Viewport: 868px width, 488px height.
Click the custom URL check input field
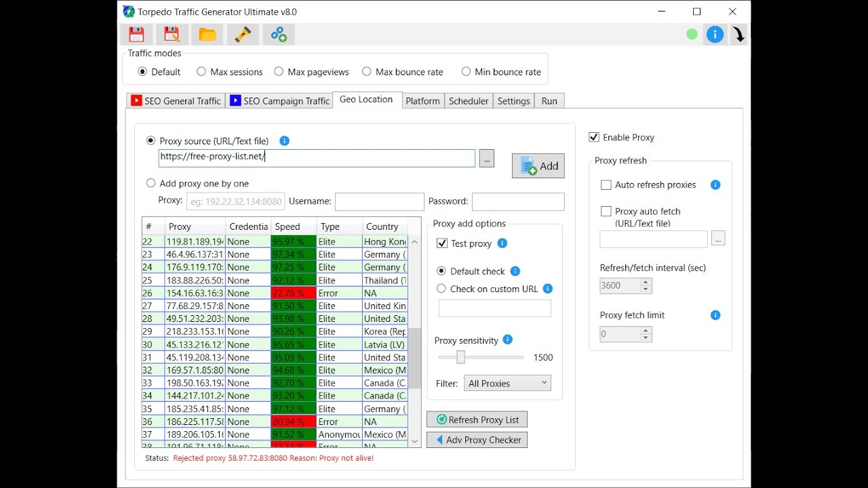pos(495,308)
